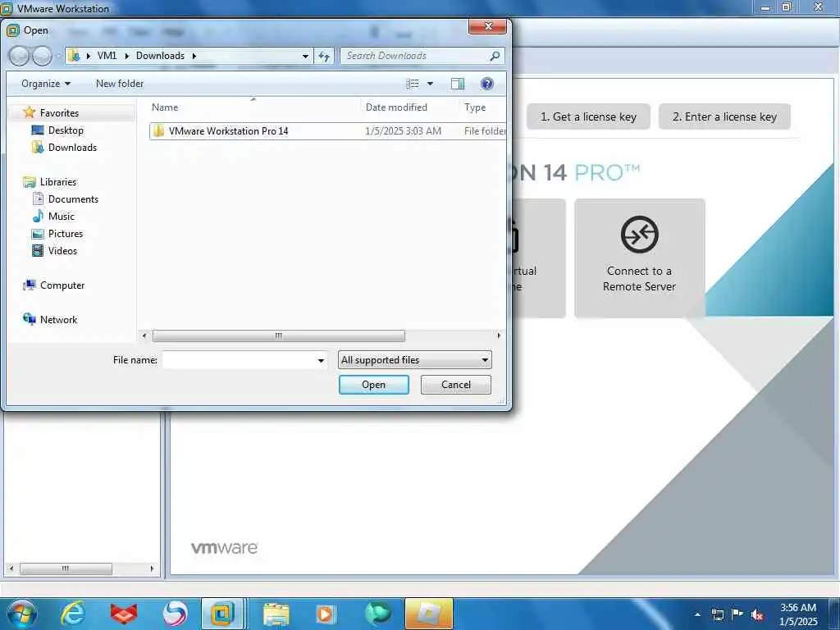840x630 pixels.
Task: Expand the view options dropdown arrow
Action: tap(430, 84)
